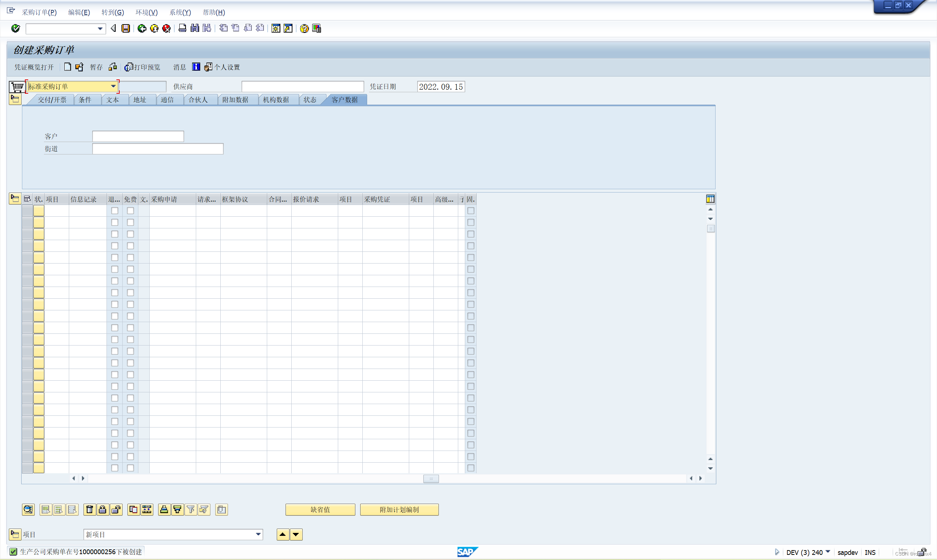
Task: Click the shopping cart header icon
Action: click(16, 87)
